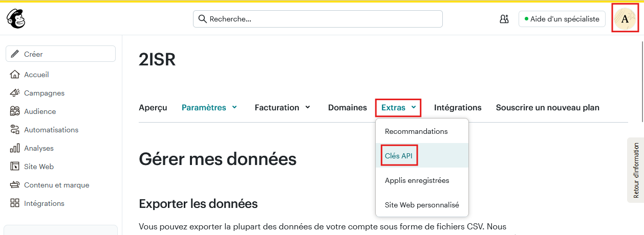This screenshot has width=644, height=235.
Task: Choose Applis enregistrées menu item
Action: click(x=417, y=180)
